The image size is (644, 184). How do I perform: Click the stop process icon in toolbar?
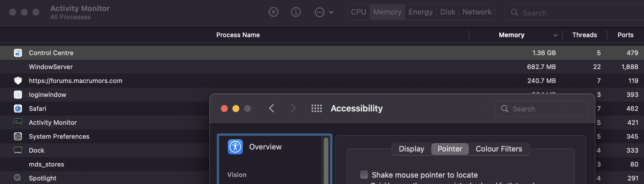click(273, 12)
